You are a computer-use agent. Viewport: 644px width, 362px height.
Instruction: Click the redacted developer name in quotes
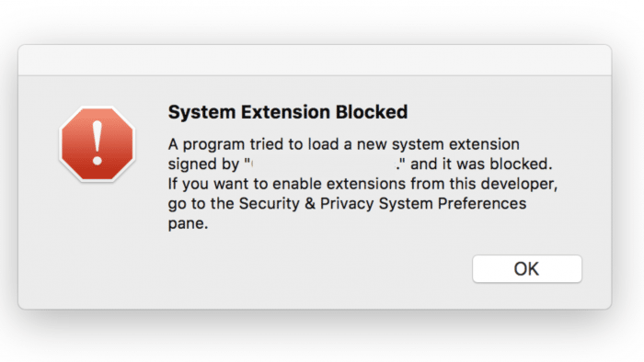[x=324, y=164]
